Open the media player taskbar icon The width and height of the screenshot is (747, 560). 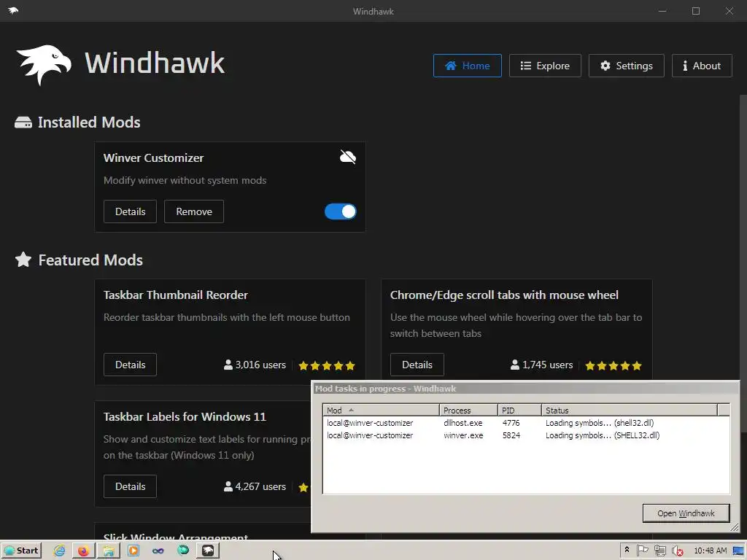pos(133,551)
